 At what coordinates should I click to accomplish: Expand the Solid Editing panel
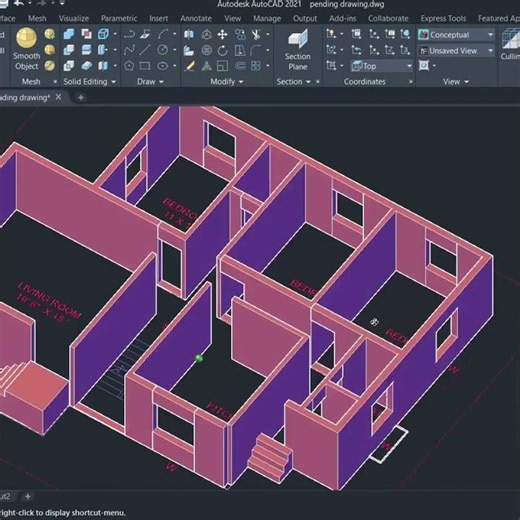(89, 81)
